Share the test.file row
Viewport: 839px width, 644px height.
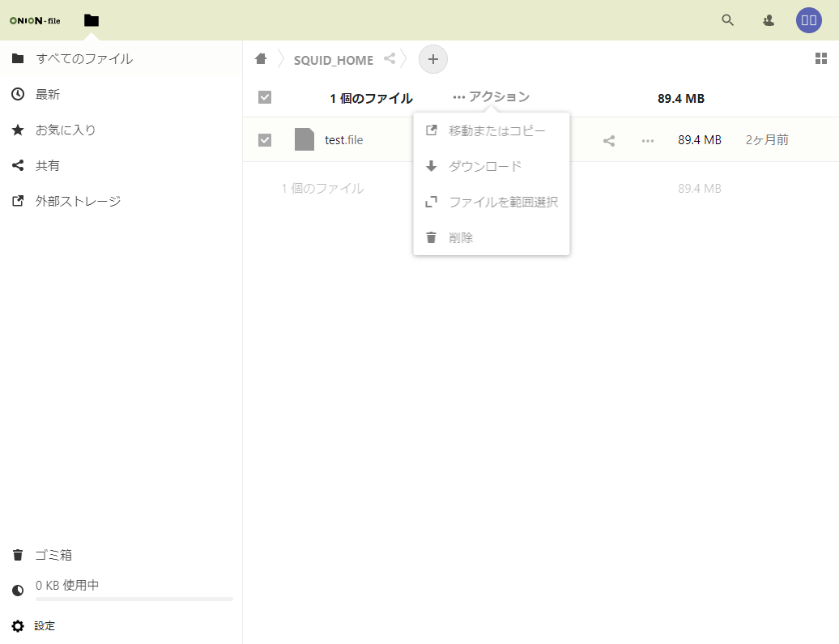pos(609,140)
